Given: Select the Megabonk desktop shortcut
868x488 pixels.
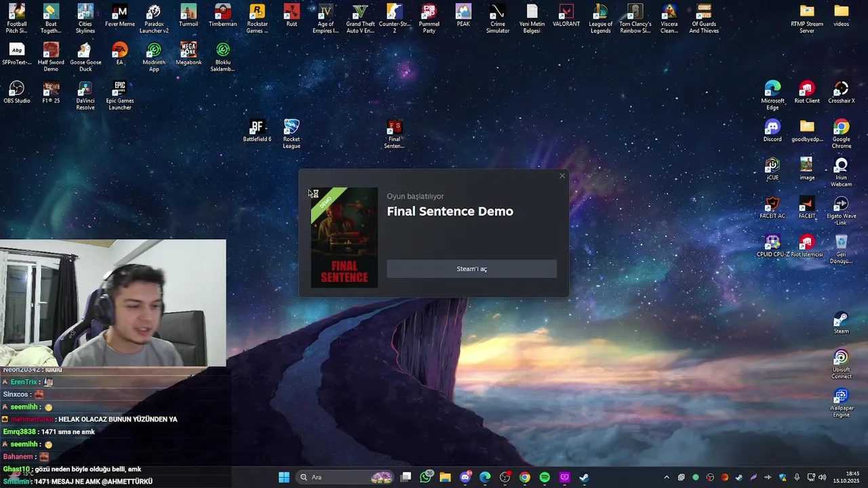Looking at the screenshot, I should 189,54.
